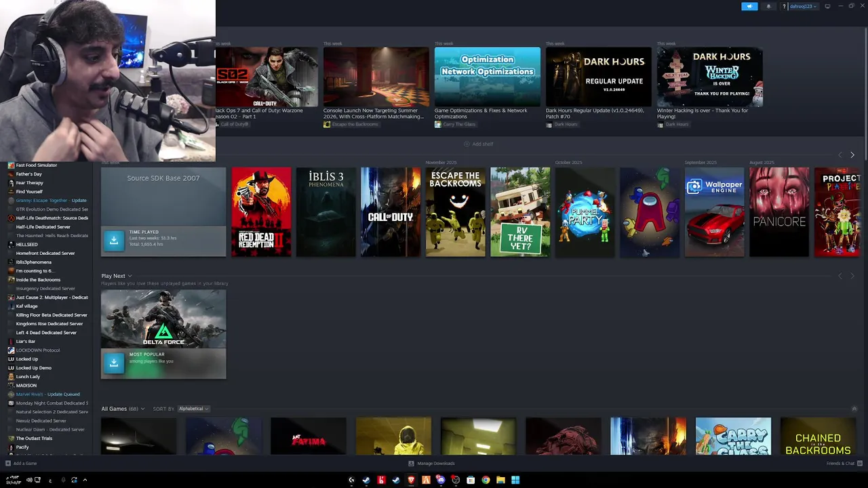Select Red Dead Redemption II cover
The height and width of the screenshot is (488, 868).
[x=261, y=212]
